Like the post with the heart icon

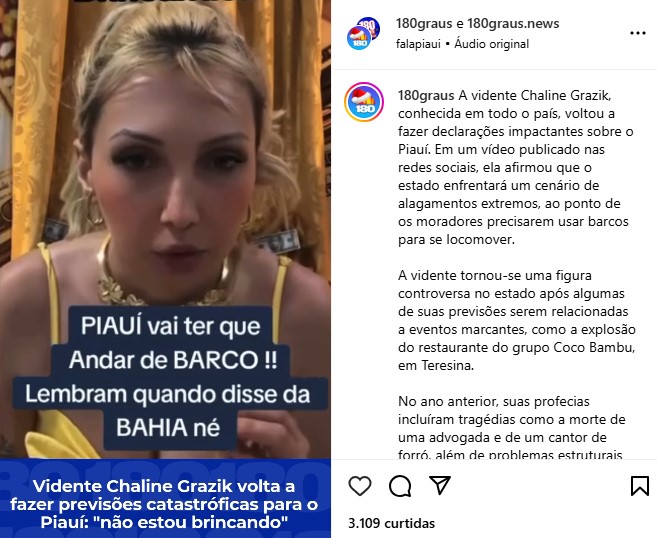[x=360, y=486]
